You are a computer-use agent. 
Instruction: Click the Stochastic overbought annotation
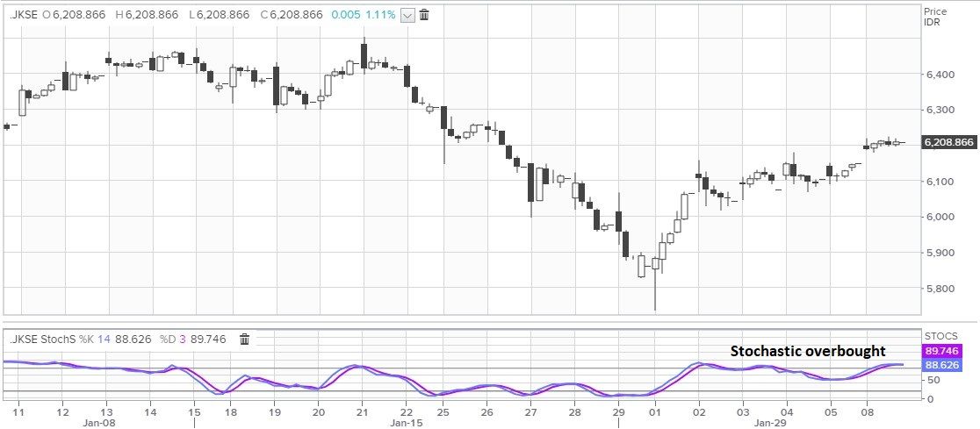[x=808, y=352]
